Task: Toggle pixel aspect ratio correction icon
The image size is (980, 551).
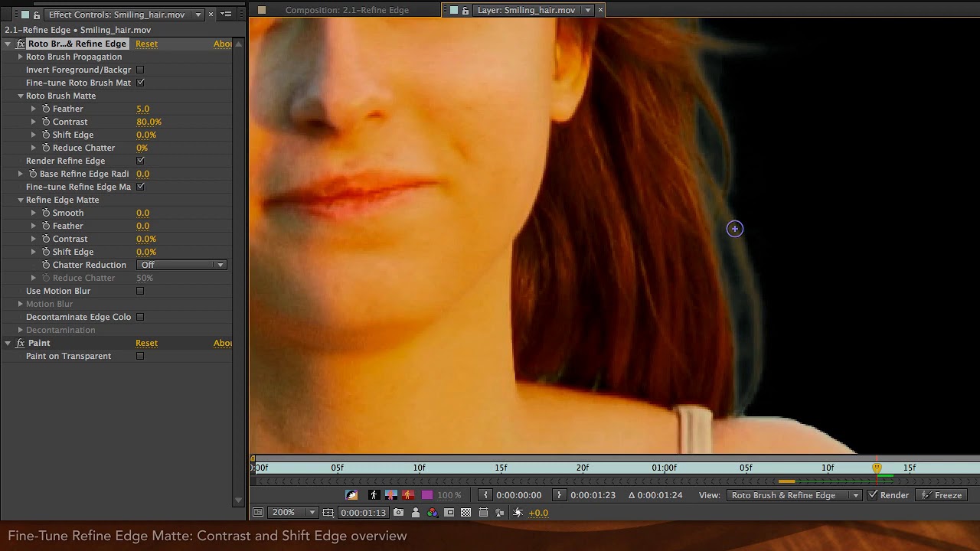Action: [483, 513]
